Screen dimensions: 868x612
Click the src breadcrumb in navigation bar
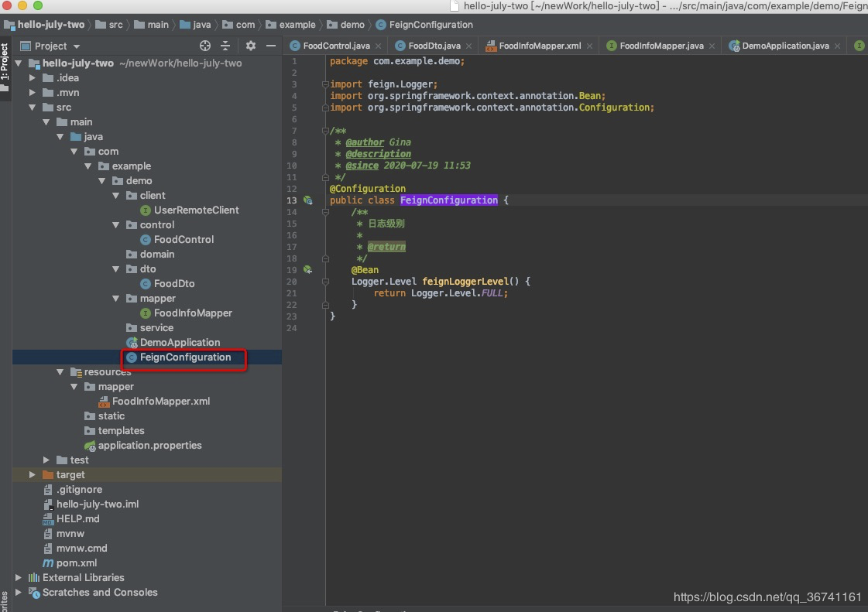[x=109, y=25]
